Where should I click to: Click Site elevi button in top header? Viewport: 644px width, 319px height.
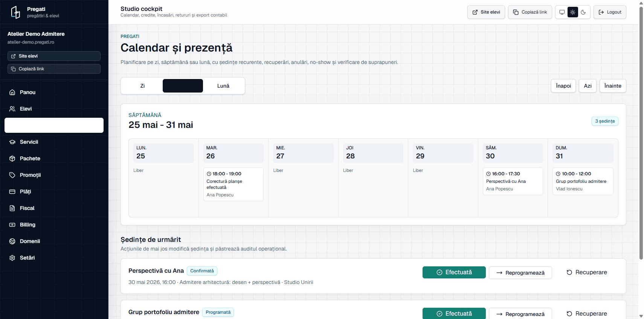486,12
